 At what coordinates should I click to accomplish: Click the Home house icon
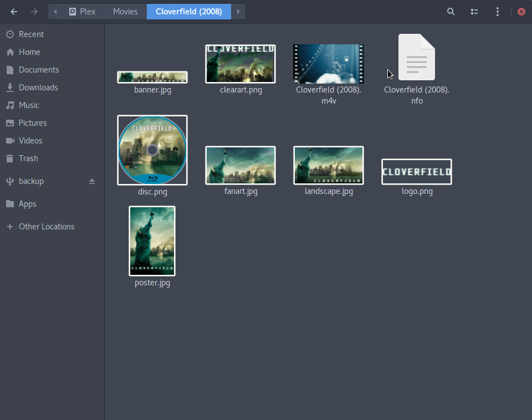tap(10, 52)
